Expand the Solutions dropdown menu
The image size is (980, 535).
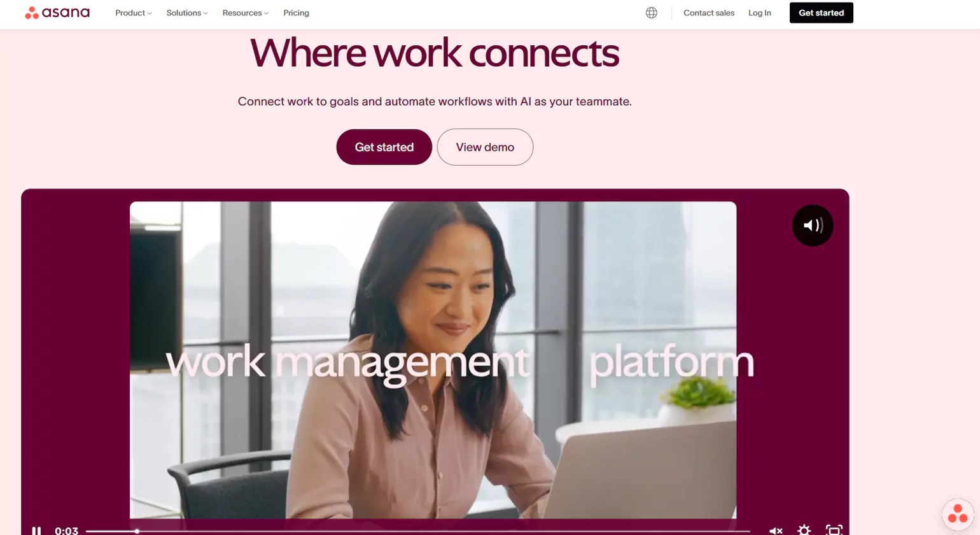pyautogui.click(x=187, y=13)
